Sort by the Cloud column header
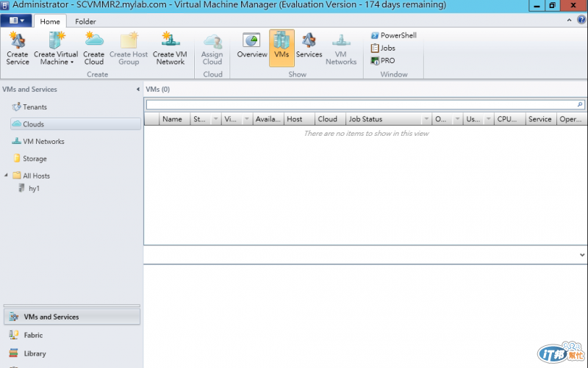The width and height of the screenshot is (588, 368). [330, 119]
